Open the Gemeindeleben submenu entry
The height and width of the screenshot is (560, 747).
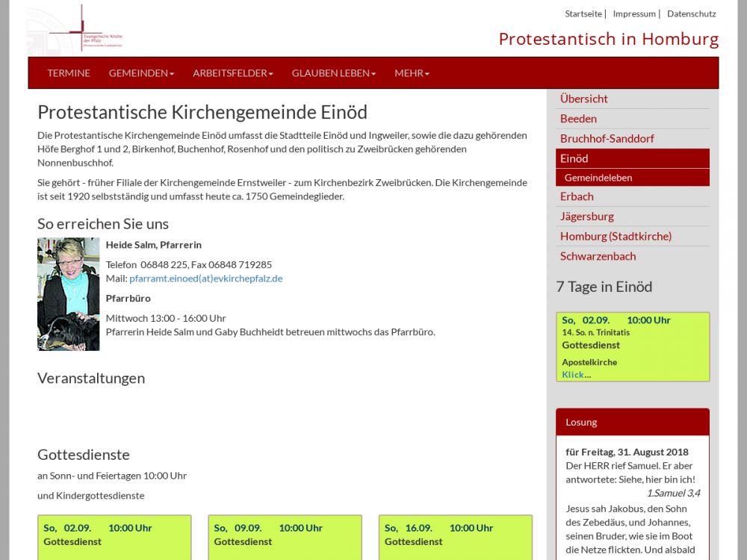598,178
